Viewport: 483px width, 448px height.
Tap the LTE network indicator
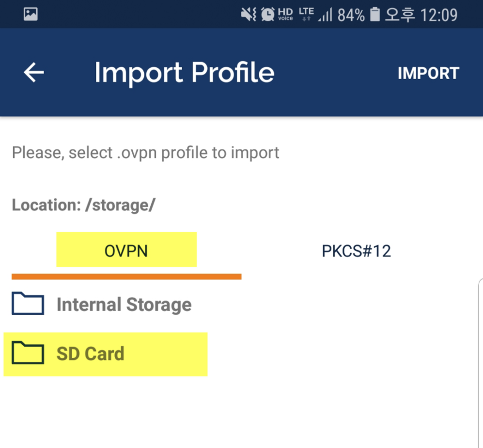click(306, 15)
